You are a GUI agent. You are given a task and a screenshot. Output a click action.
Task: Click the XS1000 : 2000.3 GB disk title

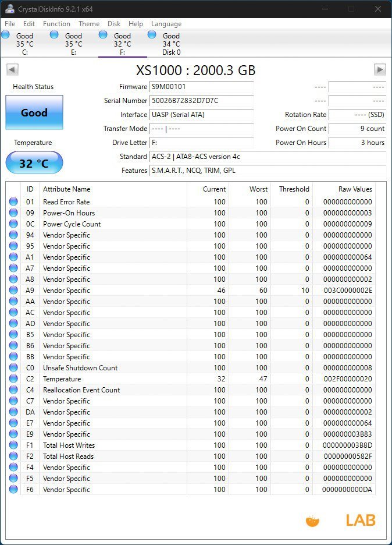point(196,70)
